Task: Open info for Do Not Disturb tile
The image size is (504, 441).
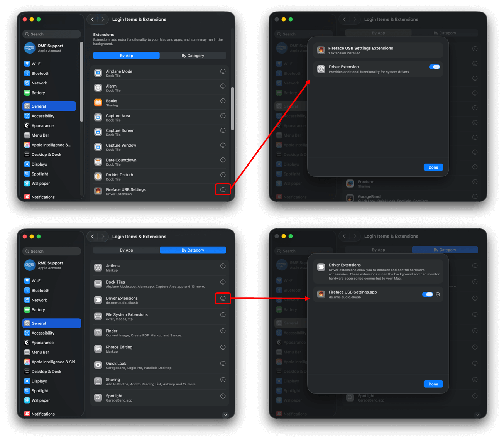Action: pos(223,175)
